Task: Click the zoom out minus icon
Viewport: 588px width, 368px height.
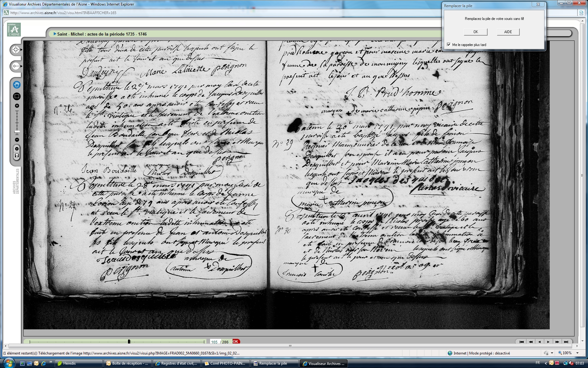Action: tap(17, 140)
